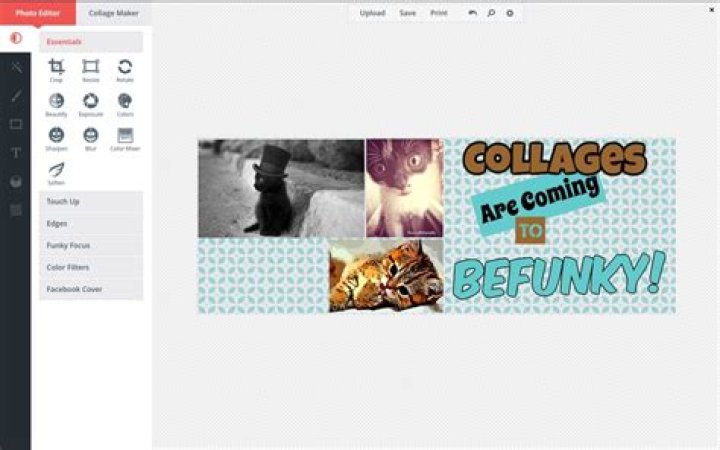The image size is (720, 450).
Task: Expand the Funky Focus section
Action: pyautogui.click(x=91, y=245)
